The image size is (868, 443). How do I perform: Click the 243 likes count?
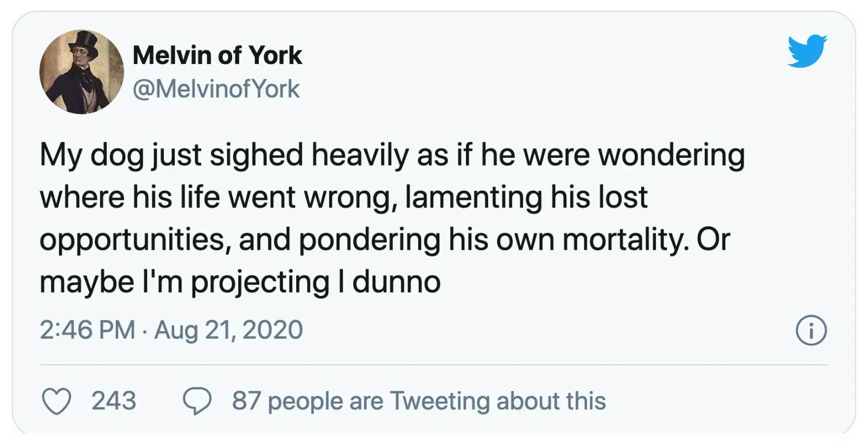[x=113, y=401]
